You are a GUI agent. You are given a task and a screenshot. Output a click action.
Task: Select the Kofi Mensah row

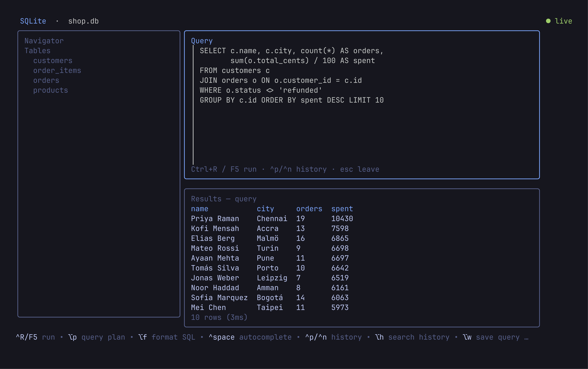coord(270,229)
